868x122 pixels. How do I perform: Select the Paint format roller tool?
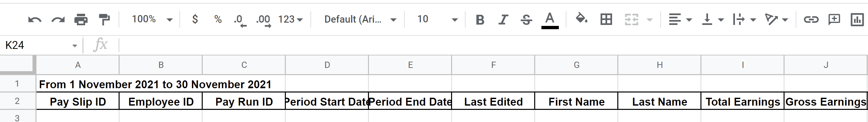(x=104, y=19)
